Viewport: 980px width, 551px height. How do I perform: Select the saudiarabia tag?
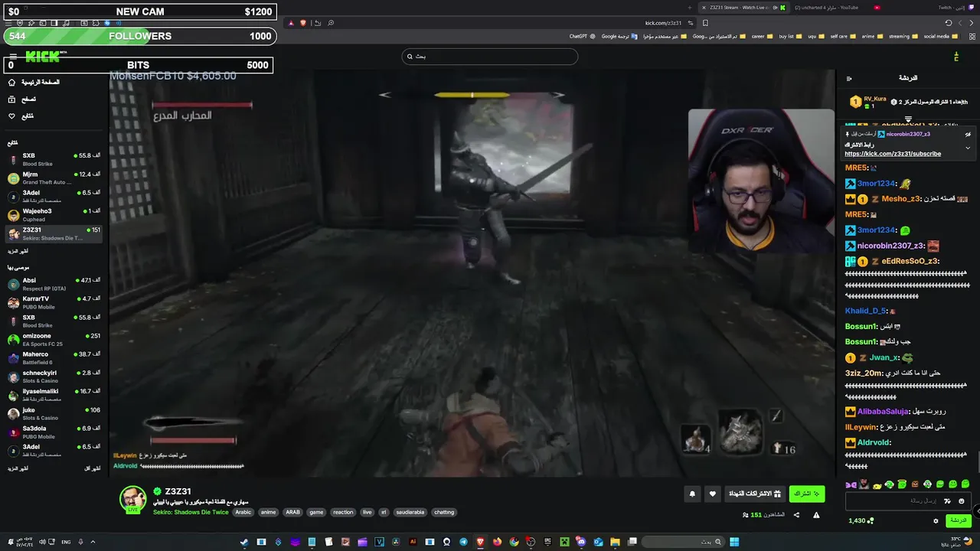pos(410,512)
